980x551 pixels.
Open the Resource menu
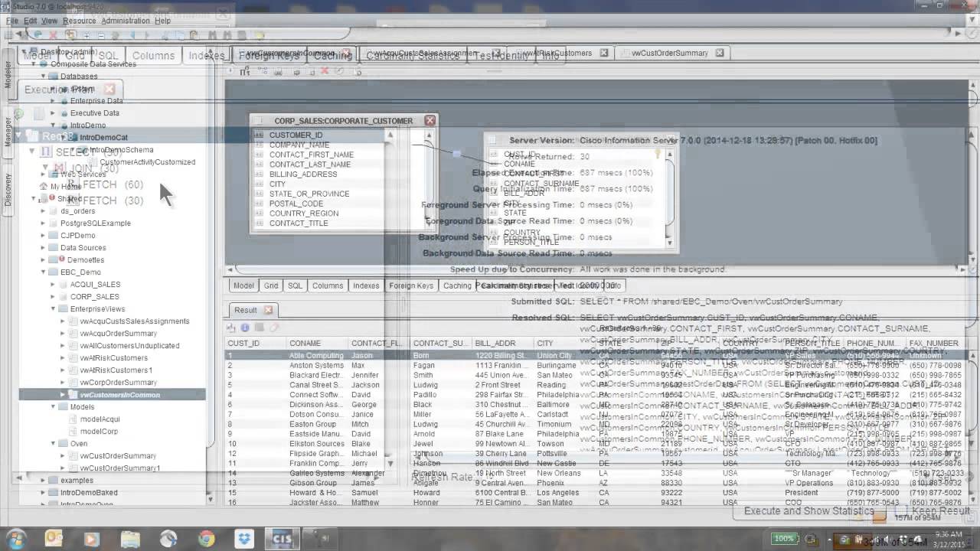(80, 21)
